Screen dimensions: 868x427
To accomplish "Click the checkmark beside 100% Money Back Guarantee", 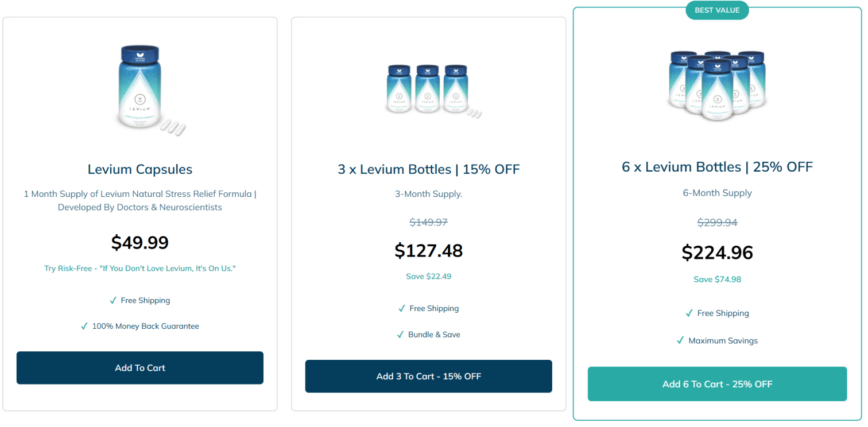I will (x=84, y=326).
